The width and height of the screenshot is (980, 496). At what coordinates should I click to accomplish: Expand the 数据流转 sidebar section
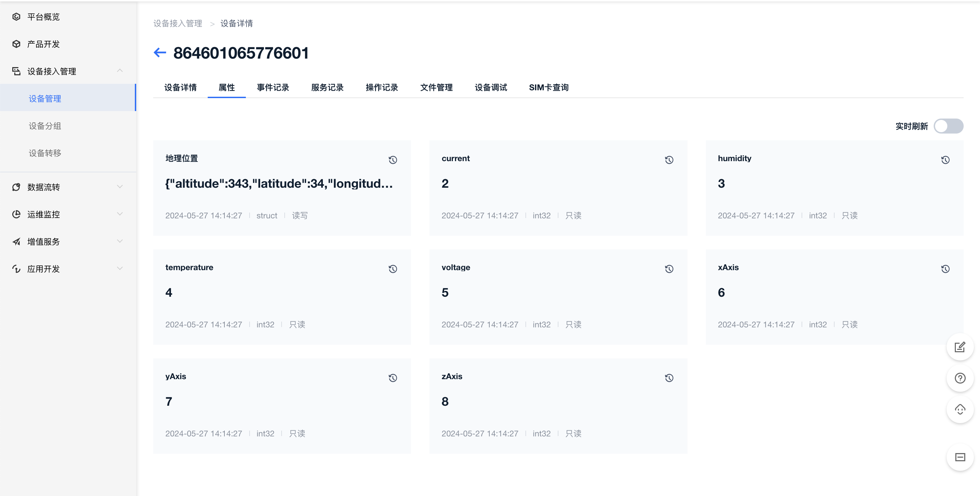68,187
